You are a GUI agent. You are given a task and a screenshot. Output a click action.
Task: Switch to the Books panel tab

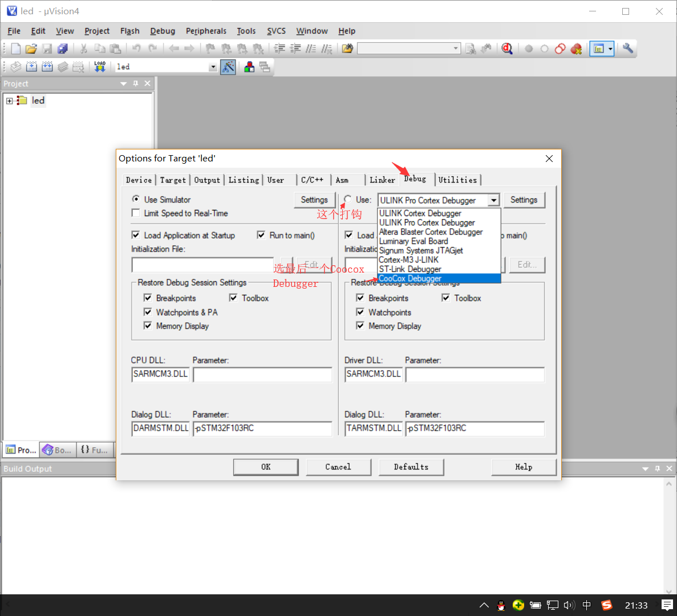58,450
